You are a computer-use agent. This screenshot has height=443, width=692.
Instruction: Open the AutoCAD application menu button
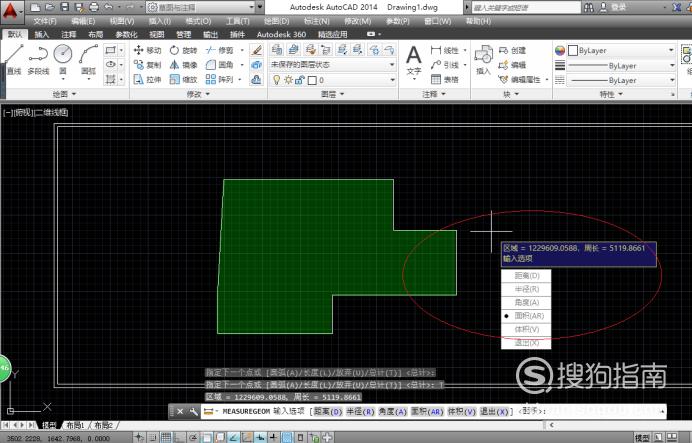(x=10, y=12)
